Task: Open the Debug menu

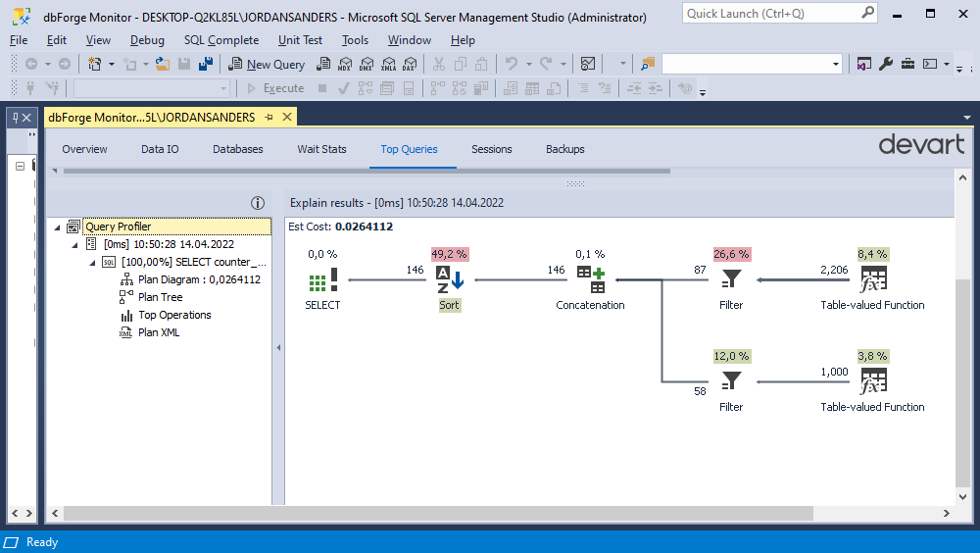Action: tap(147, 40)
